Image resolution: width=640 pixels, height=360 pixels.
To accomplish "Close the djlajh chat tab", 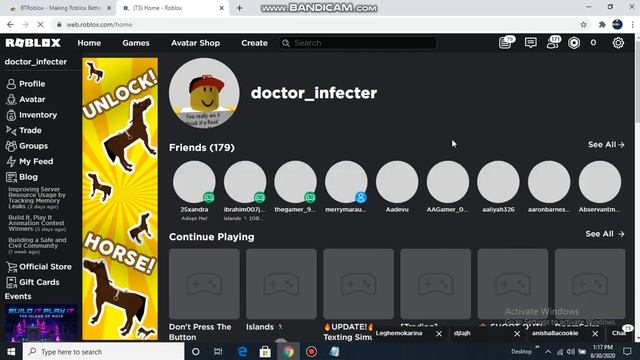I will coord(517,334).
